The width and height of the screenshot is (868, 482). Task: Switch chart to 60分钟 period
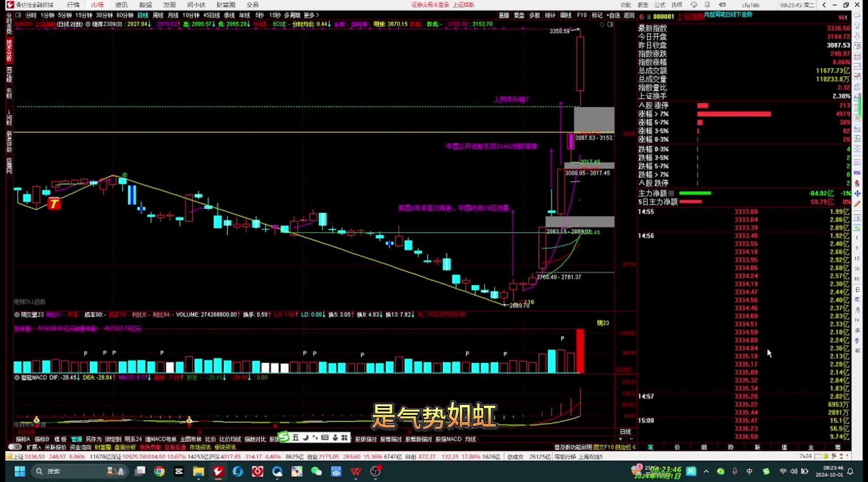pyautogui.click(x=125, y=15)
